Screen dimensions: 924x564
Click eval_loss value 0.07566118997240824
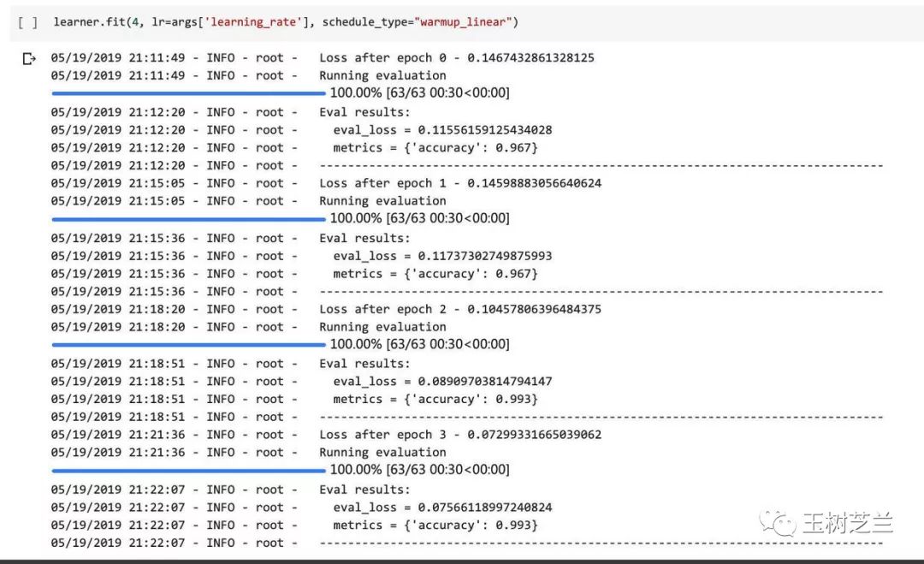click(485, 508)
